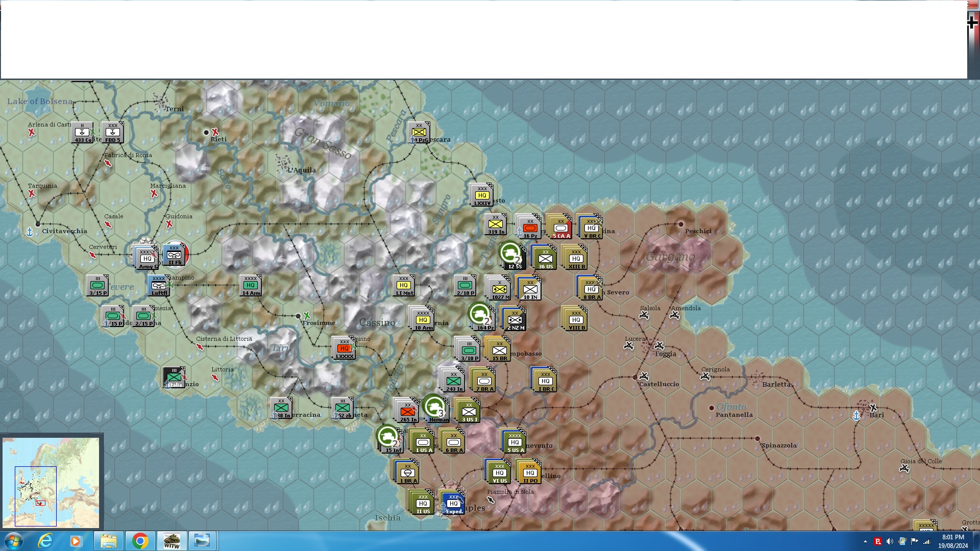This screenshot has height=551, width=980.
Task: Click the LXXVI Corps HQ counter near Vasto
Action: [480, 194]
